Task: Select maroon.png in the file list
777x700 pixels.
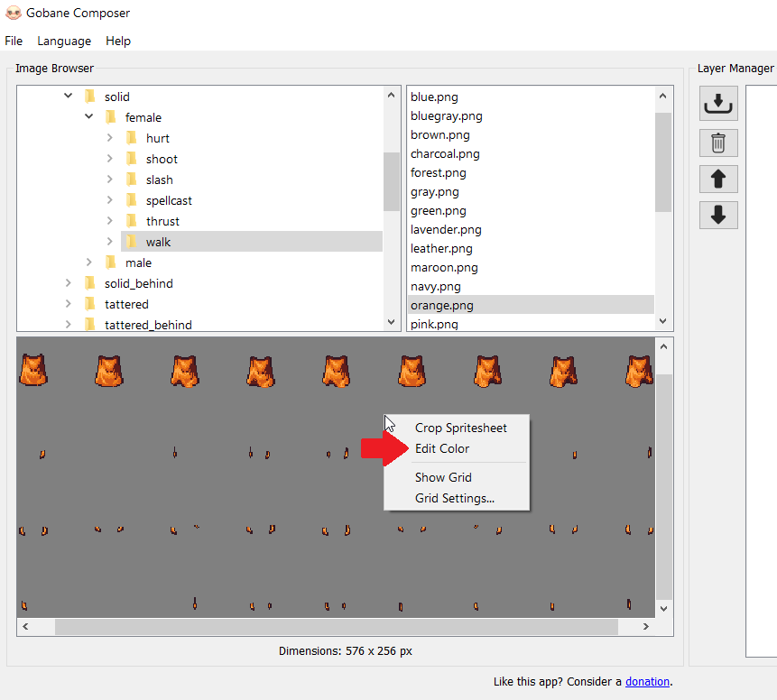Action: point(444,267)
